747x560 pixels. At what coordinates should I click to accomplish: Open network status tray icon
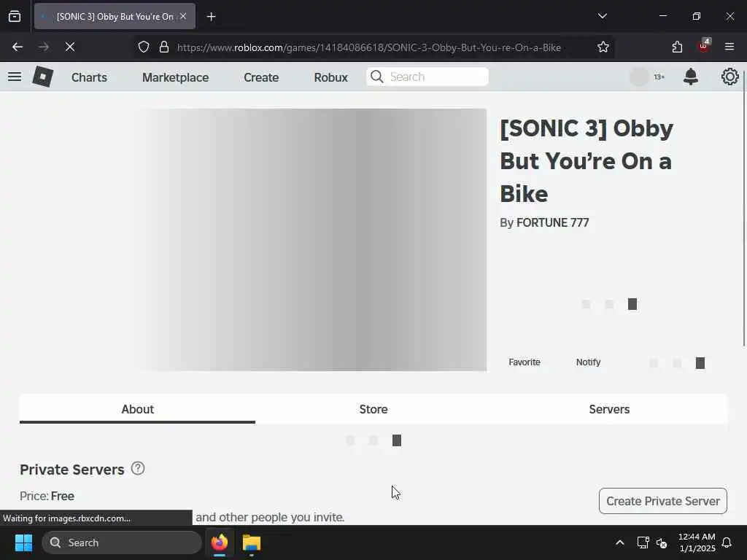(x=643, y=542)
